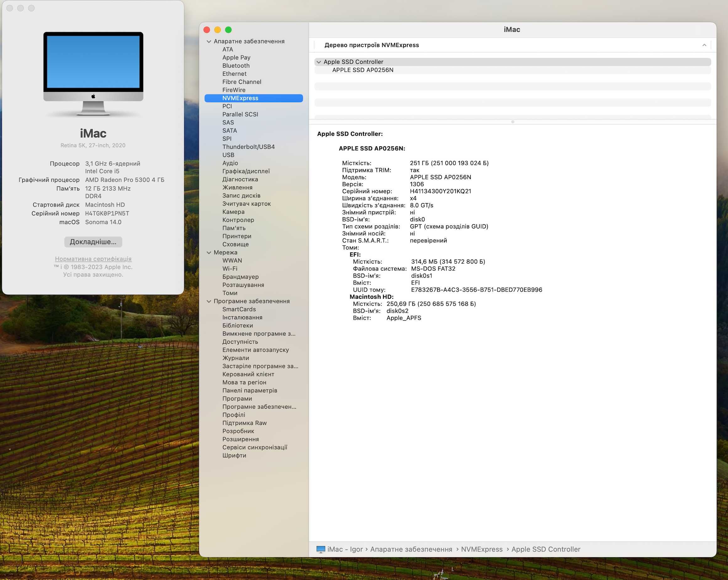Click Нормативна сертифікація link
728x580 pixels.
pyautogui.click(x=93, y=258)
